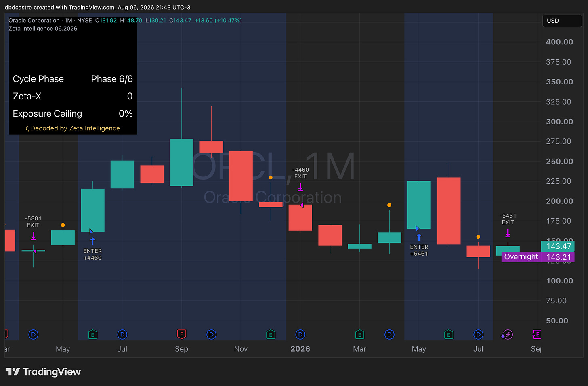Viewport: 588px width, 386px height.
Task: Click the July 2025 dividend marker
Action: [x=122, y=334]
